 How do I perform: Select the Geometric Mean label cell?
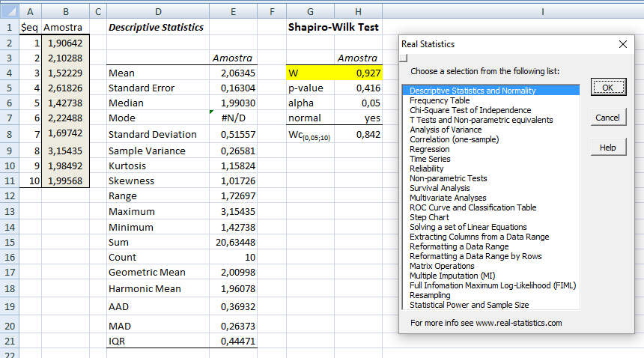(x=158, y=273)
